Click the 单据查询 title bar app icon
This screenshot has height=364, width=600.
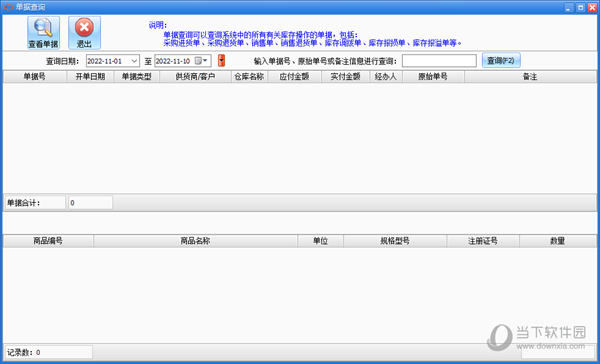(x=8, y=7)
